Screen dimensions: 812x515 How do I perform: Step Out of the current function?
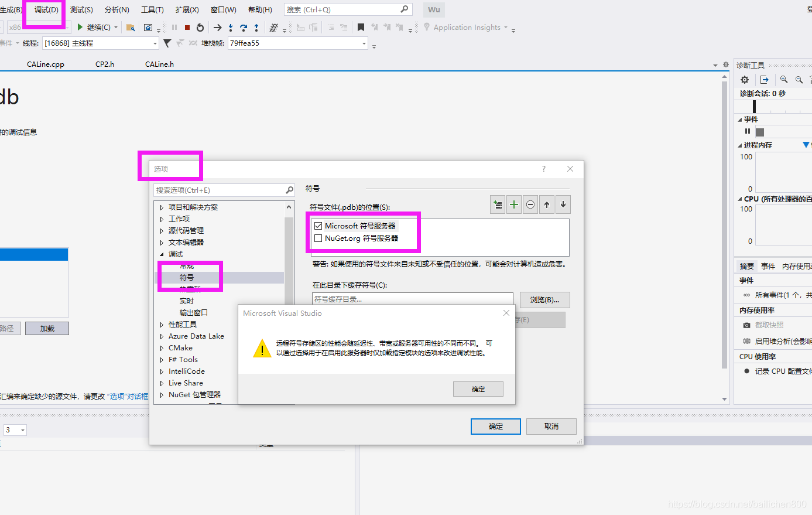click(x=256, y=28)
